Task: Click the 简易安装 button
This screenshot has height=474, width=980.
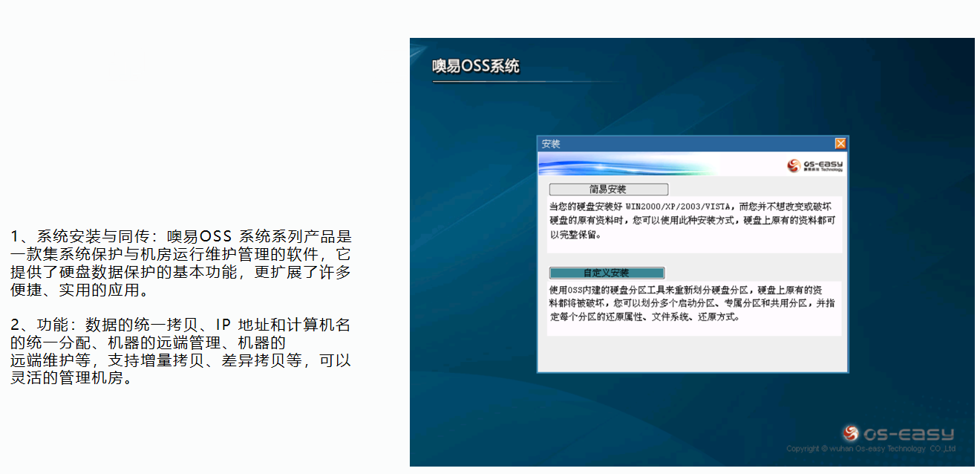Action: point(608,189)
